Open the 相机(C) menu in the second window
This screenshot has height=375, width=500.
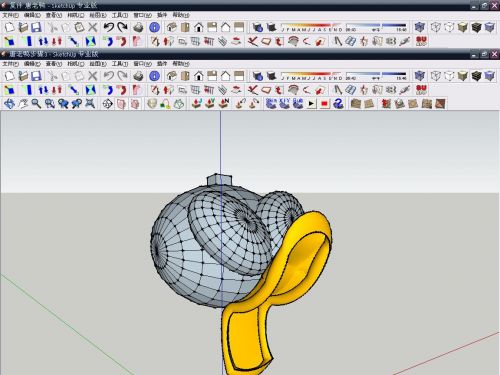(76, 64)
